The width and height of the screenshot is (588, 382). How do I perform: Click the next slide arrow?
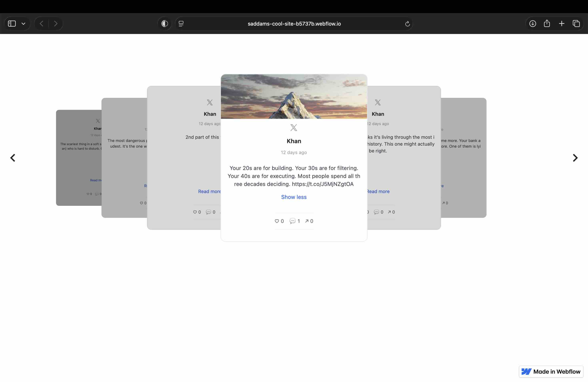pos(575,158)
